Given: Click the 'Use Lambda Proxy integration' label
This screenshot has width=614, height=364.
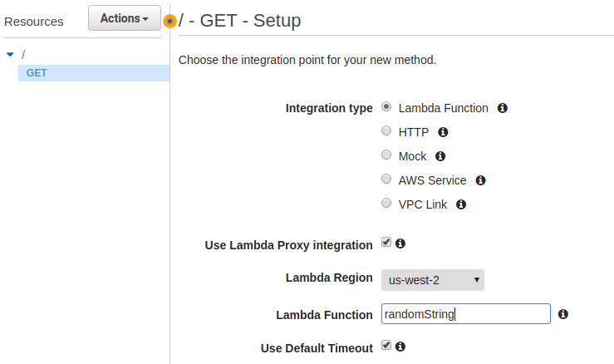Looking at the screenshot, I should click(288, 245).
